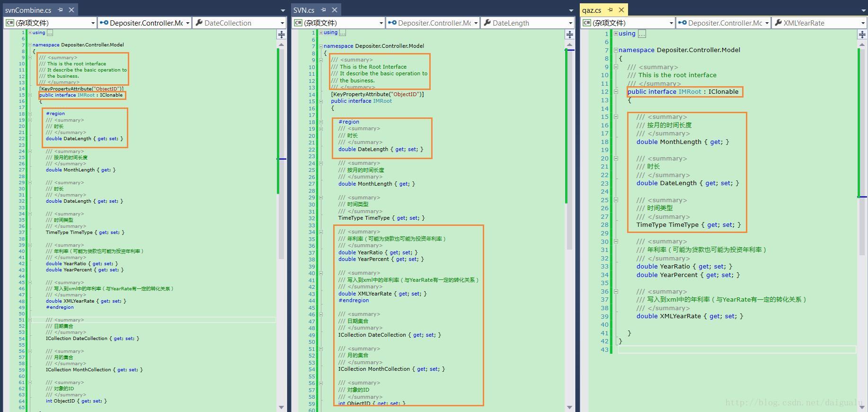Click scroll-down arrow in qaz.cs pane
The height and width of the screenshot is (412, 868).
[862, 407]
